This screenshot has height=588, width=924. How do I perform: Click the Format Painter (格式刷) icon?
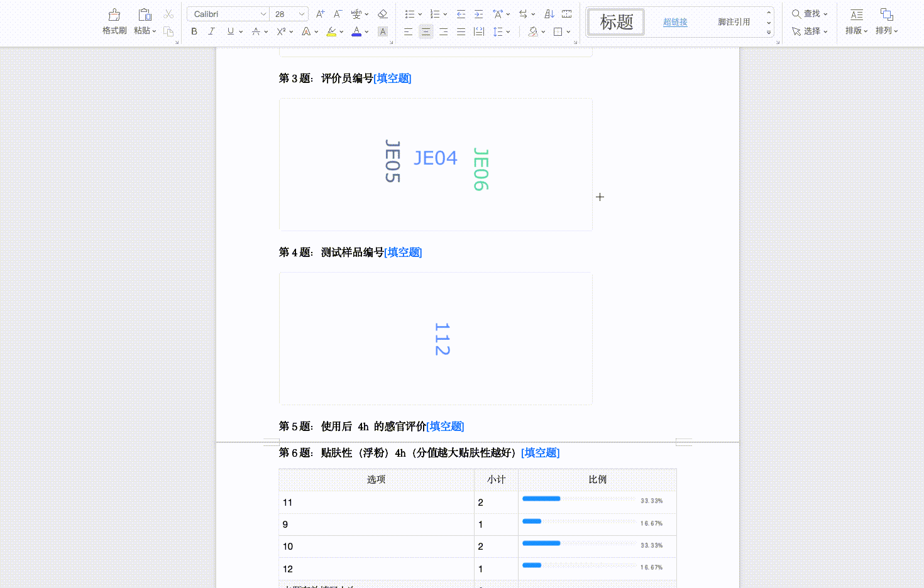[x=114, y=14]
